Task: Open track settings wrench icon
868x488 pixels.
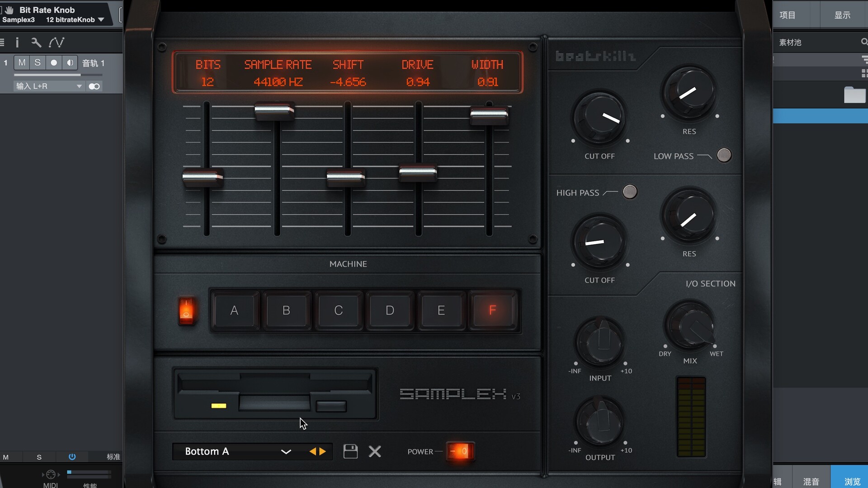Action: [x=36, y=42]
